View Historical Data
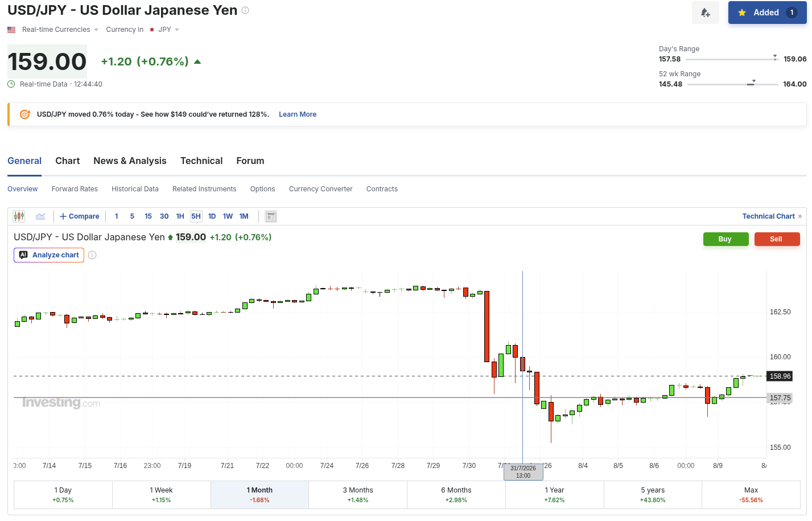 (x=135, y=189)
